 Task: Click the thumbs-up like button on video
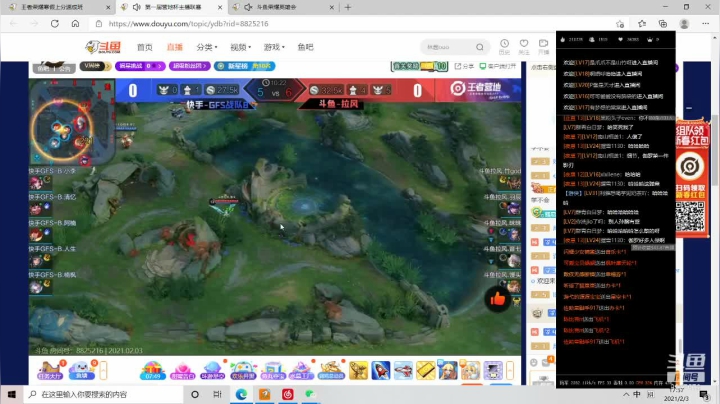point(498,299)
